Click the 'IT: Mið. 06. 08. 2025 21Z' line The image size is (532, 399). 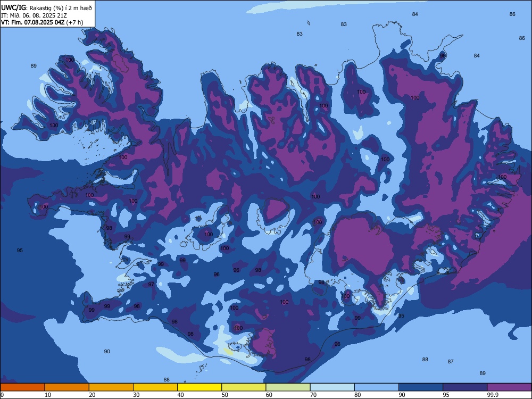coord(34,15)
